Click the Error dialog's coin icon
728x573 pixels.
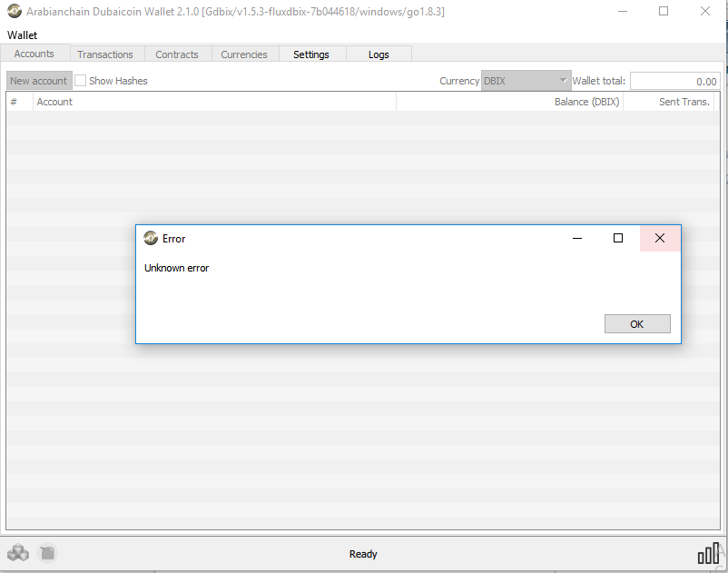click(x=151, y=238)
